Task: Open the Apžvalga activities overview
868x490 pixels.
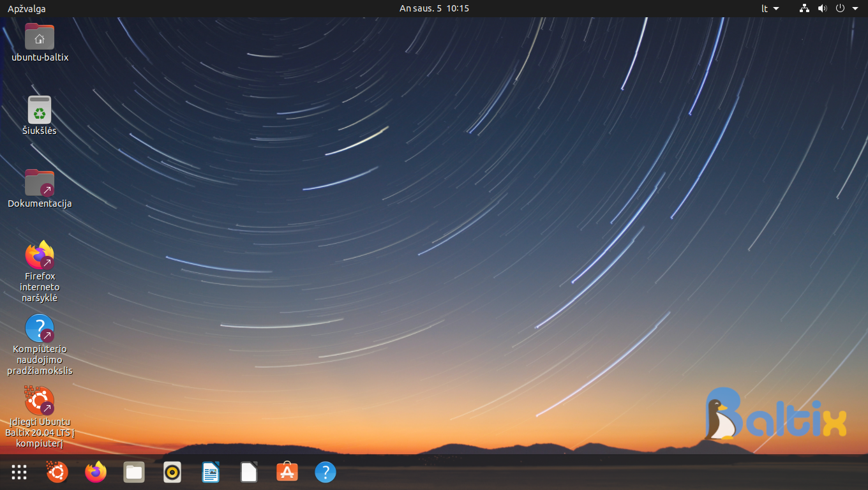Action: tap(26, 9)
